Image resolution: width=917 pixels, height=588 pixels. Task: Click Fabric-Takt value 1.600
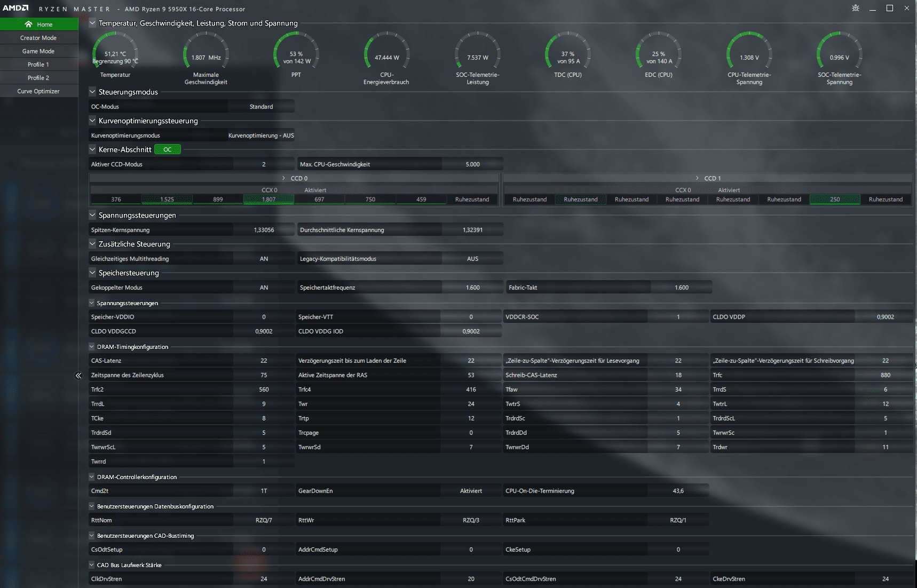pyautogui.click(x=682, y=288)
